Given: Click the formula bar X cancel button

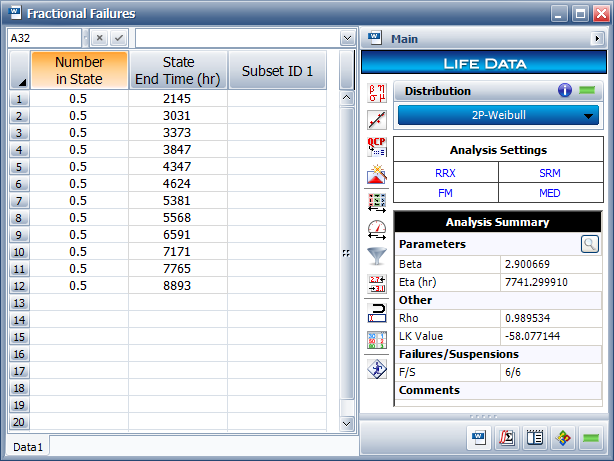Looking at the screenshot, I should (x=100, y=38).
